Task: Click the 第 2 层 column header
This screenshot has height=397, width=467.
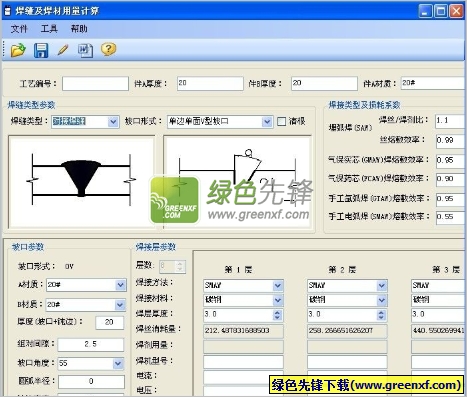Action: (342, 270)
